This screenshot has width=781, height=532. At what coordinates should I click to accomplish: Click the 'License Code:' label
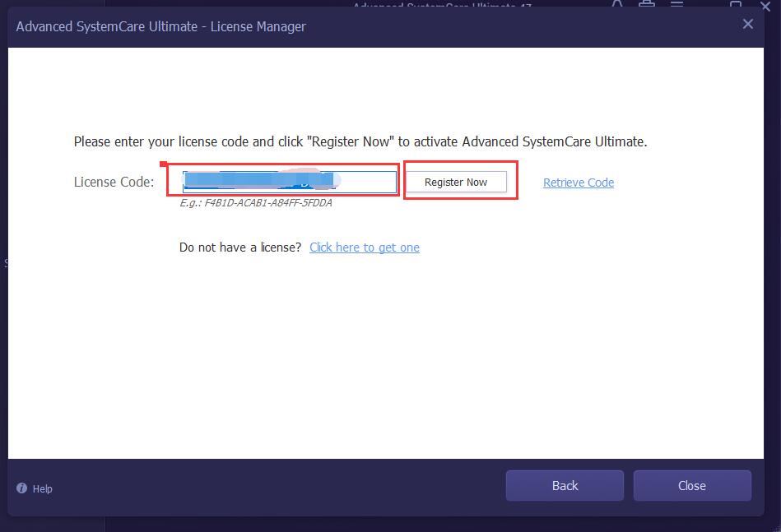click(114, 183)
